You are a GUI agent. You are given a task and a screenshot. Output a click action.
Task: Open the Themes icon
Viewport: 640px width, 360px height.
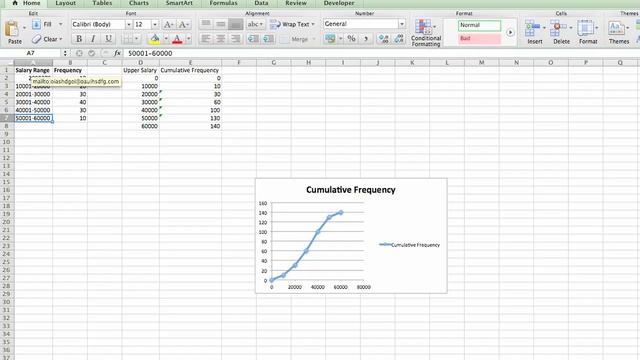click(x=616, y=29)
